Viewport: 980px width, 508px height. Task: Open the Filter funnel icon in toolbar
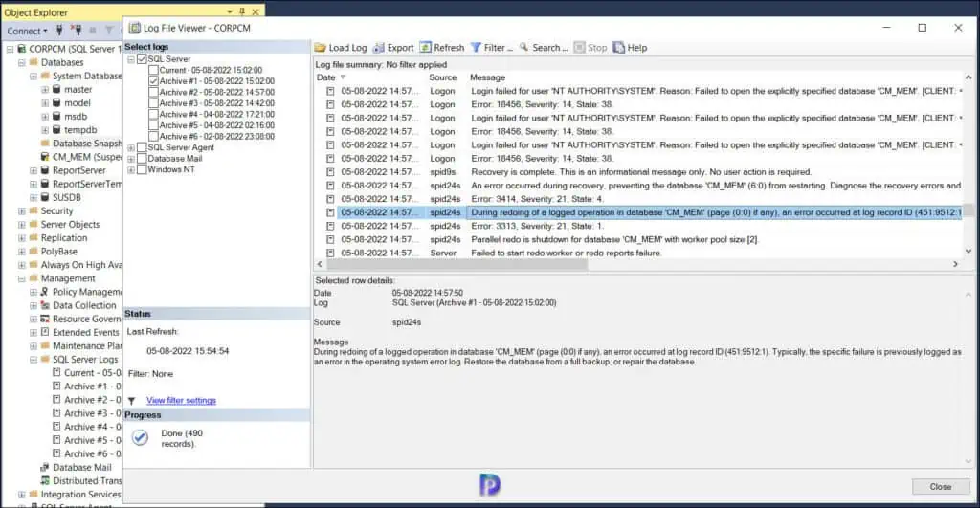coord(476,48)
